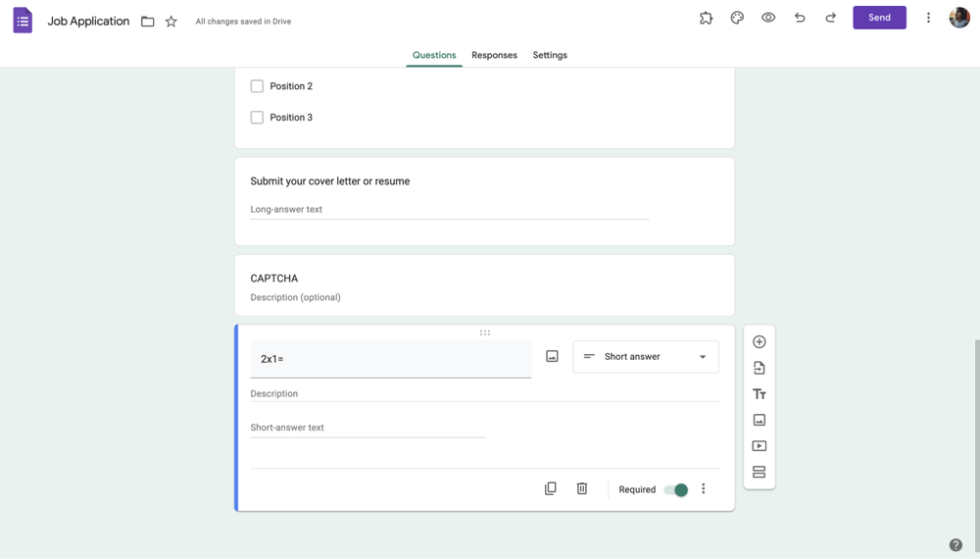
Task: Check the Position 2 checkbox
Action: (x=257, y=86)
